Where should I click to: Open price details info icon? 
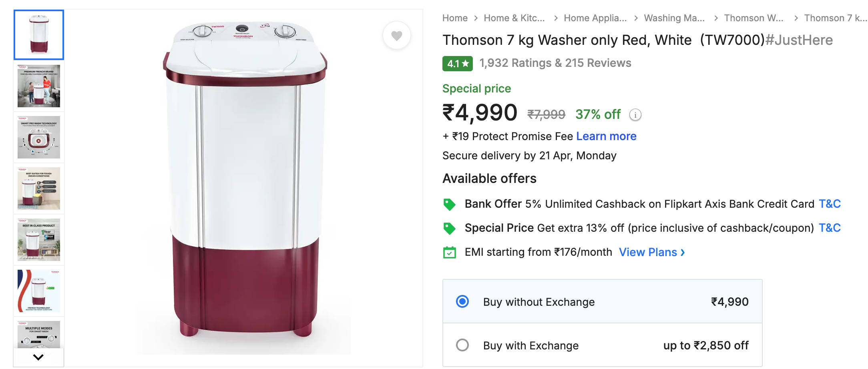pos(635,115)
